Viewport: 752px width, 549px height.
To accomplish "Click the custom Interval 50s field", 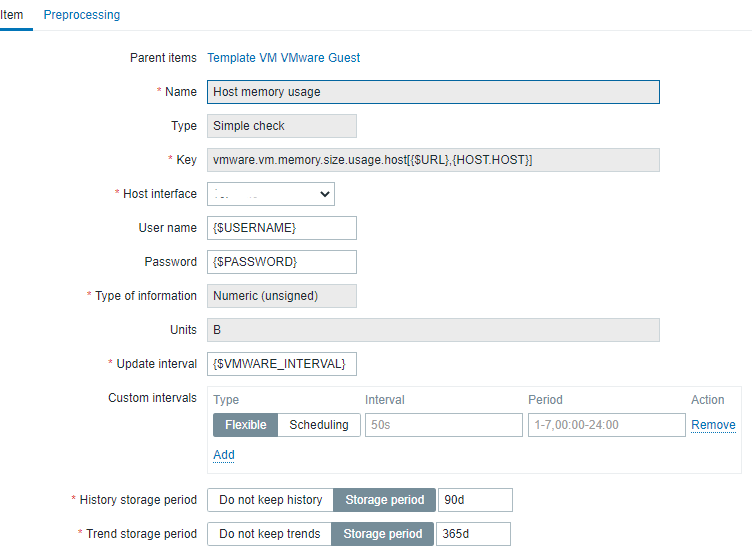I will 443,425.
